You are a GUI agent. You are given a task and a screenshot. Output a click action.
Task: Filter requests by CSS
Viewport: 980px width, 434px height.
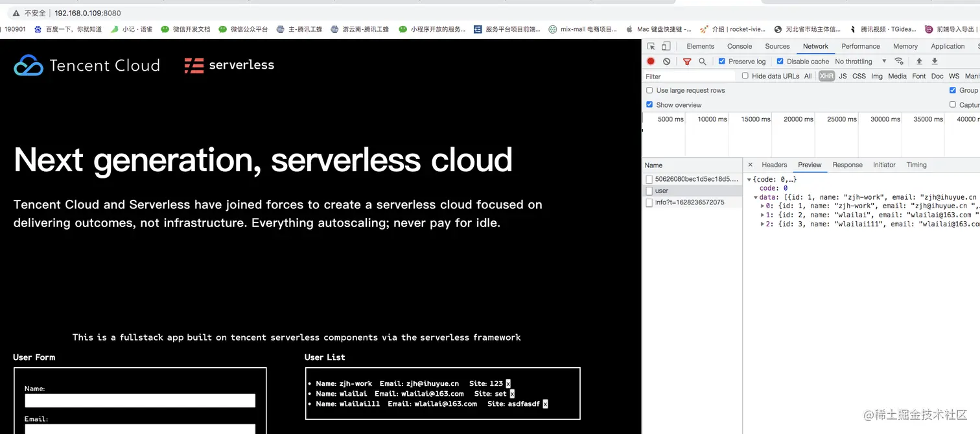point(859,76)
